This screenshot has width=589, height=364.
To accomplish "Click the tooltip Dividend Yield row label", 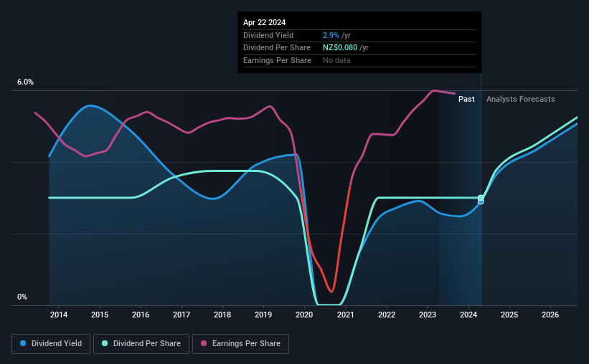I will tap(268, 35).
